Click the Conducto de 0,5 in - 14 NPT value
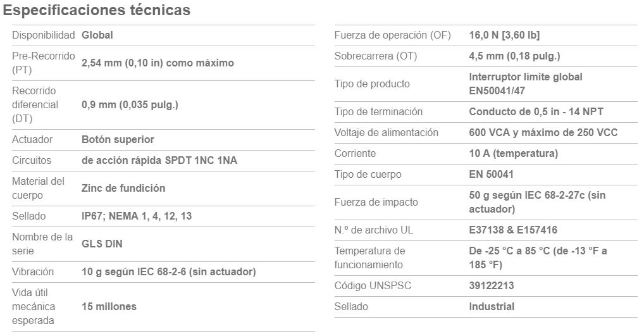The width and height of the screenshot is (644, 336). tap(536, 112)
